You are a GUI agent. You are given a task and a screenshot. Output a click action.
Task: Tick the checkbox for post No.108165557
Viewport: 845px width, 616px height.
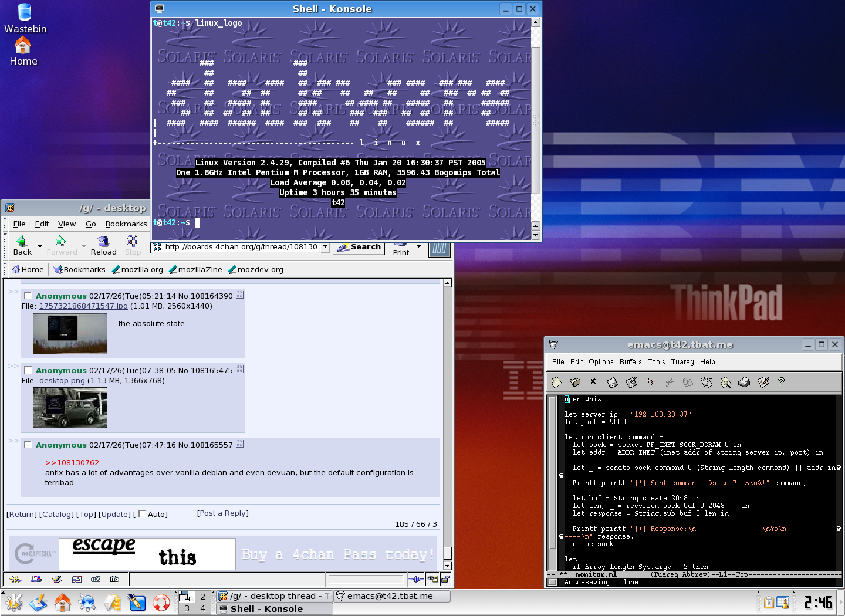(28, 445)
